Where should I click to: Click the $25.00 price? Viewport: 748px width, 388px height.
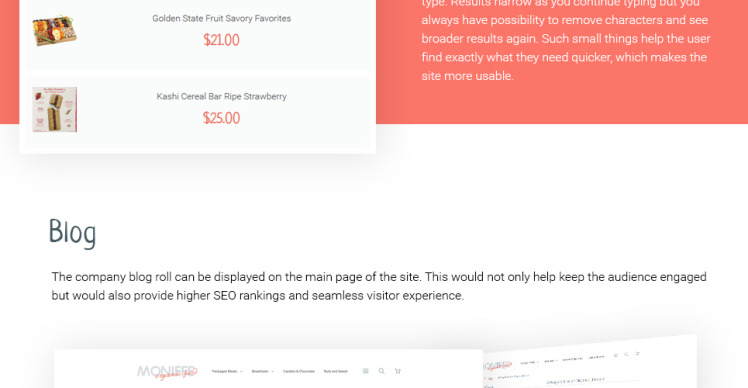coord(221,118)
